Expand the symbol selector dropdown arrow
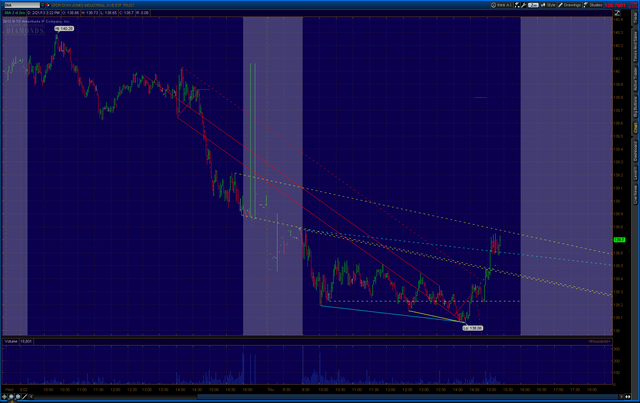 pyautogui.click(x=42, y=5)
